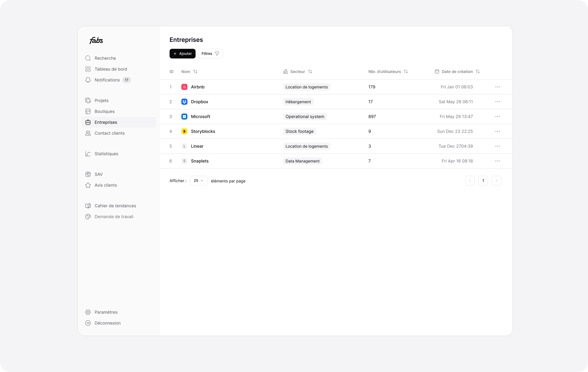
Task: Toggle sort on Date de création
Action: click(x=478, y=72)
